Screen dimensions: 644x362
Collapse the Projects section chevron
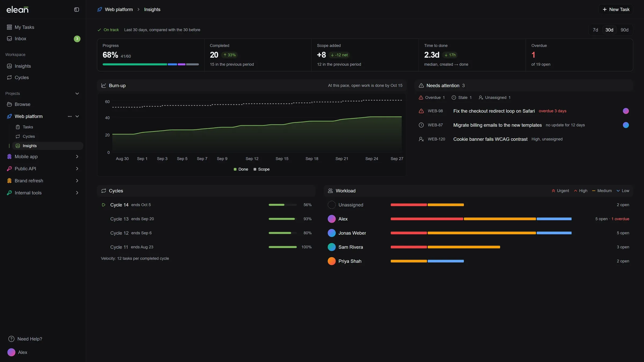pos(77,94)
